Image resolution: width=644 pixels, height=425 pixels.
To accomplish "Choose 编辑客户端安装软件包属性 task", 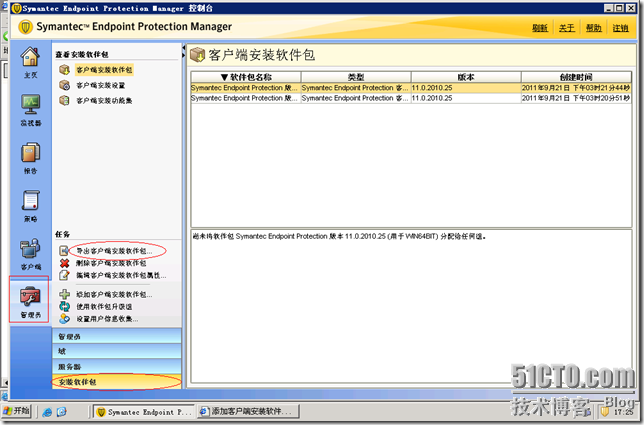I will click(x=121, y=276).
